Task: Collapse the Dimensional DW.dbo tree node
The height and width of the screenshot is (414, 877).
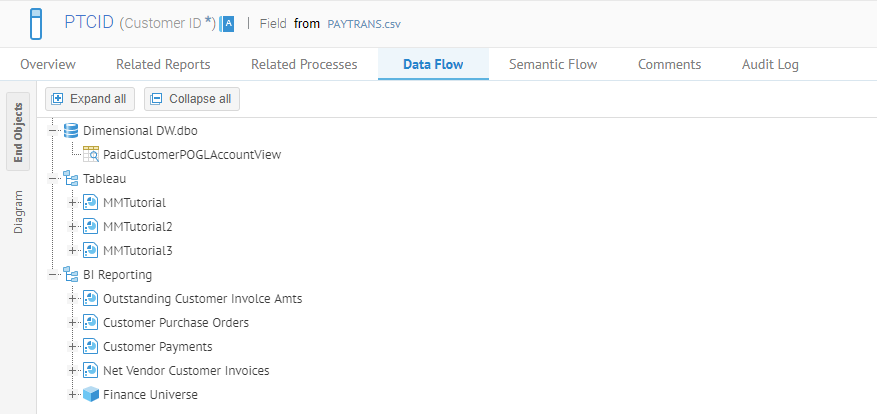Action: [x=53, y=130]
